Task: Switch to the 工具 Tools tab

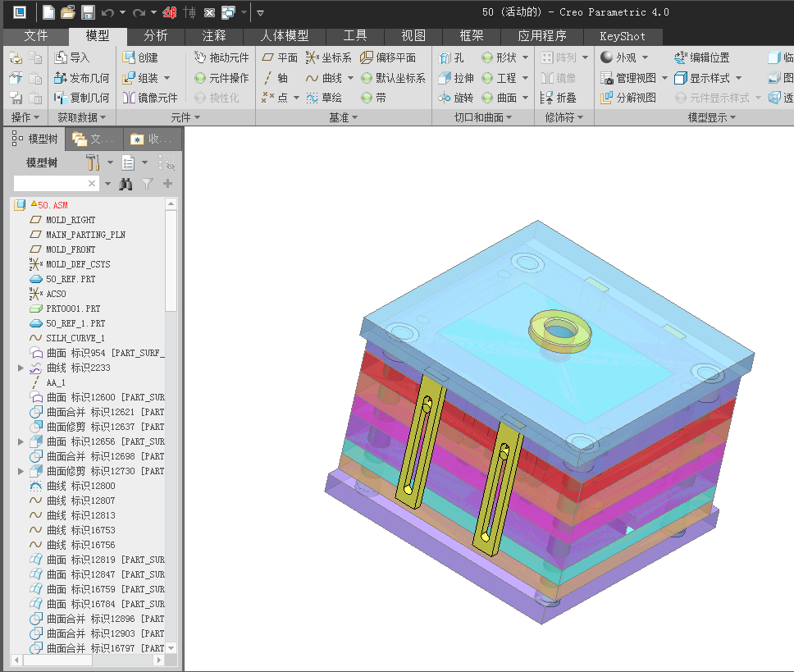Action: 355,36
